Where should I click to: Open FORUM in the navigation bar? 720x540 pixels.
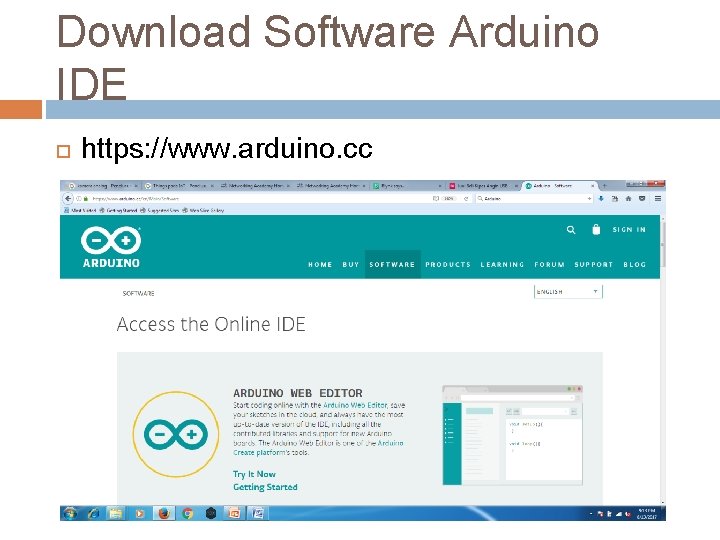click(549, 264)
